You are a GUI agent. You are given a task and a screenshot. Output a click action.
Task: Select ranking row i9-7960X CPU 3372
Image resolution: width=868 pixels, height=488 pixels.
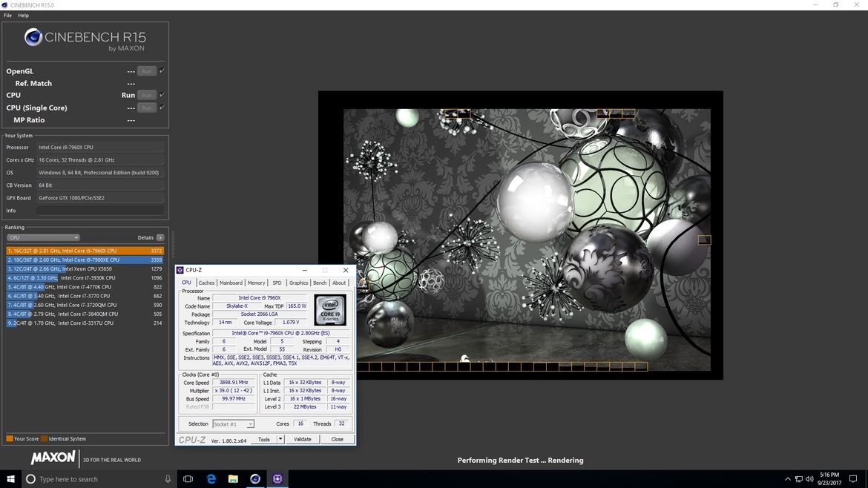[x=85, y=251]
